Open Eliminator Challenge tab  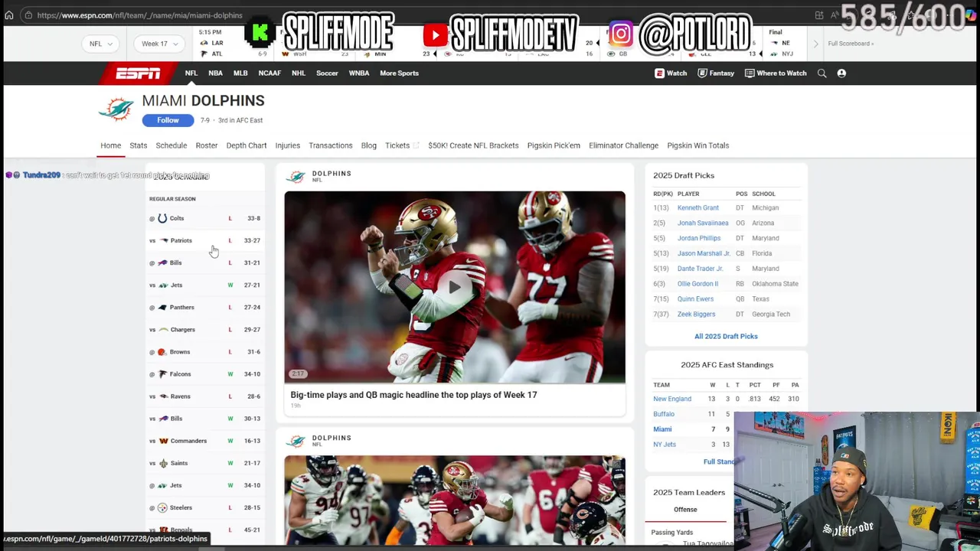[x=623, y=145]
